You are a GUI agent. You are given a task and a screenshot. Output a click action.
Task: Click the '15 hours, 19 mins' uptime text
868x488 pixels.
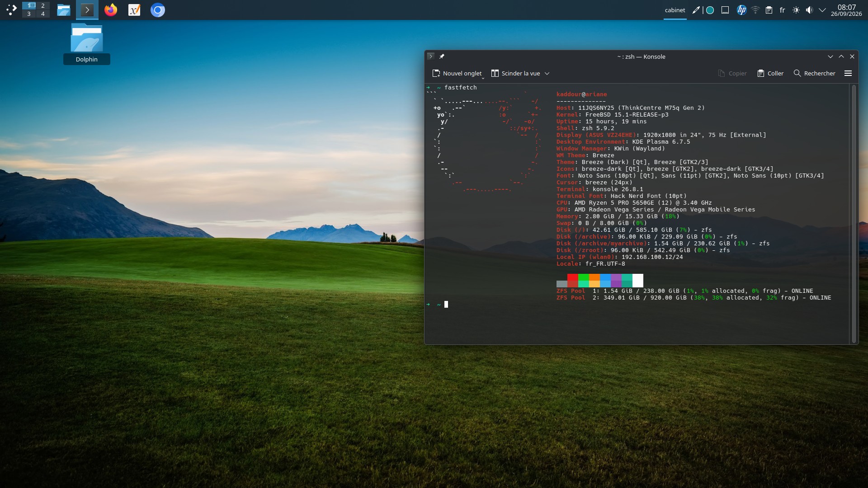[616, 122]
